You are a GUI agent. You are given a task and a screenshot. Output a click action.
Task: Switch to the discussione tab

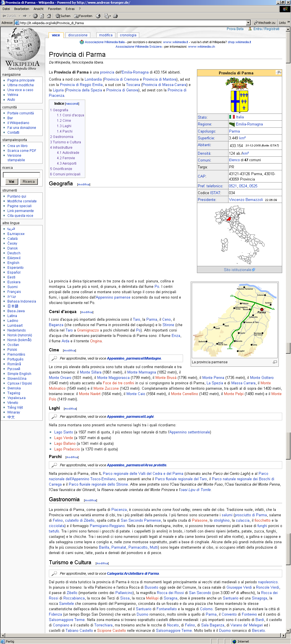(x=78, y=35)
